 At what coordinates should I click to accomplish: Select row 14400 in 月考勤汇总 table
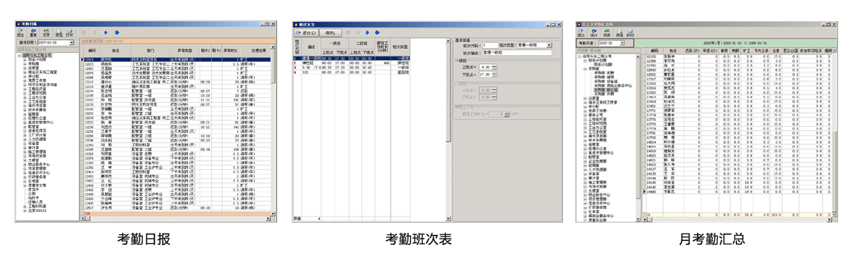(737, 191)
